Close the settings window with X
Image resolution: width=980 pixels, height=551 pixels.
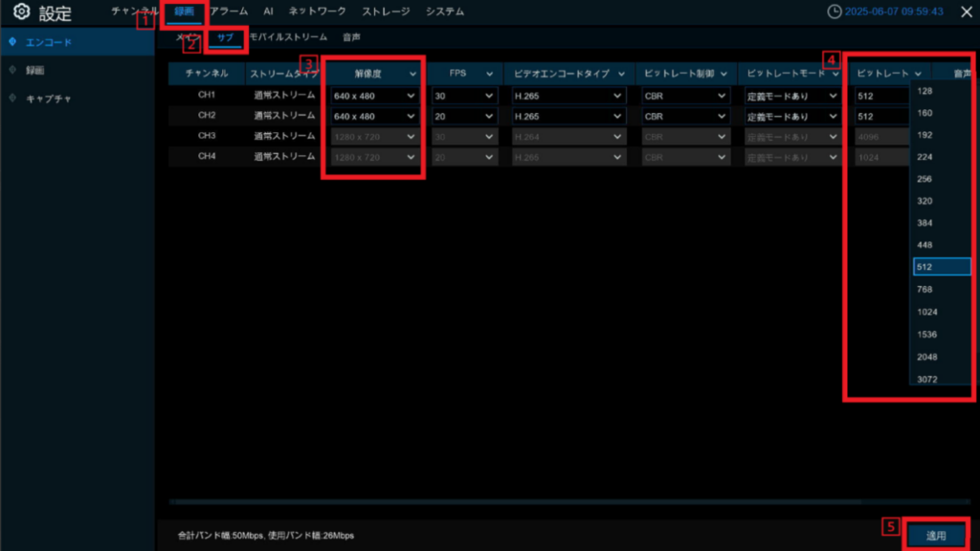pos(966,12)
